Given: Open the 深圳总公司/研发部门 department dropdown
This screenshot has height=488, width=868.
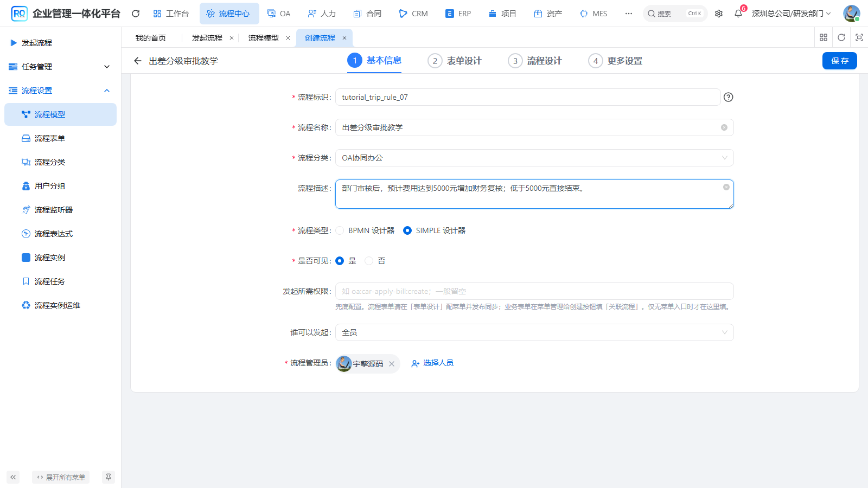Looking at the screenshot, I should (791, 14).
